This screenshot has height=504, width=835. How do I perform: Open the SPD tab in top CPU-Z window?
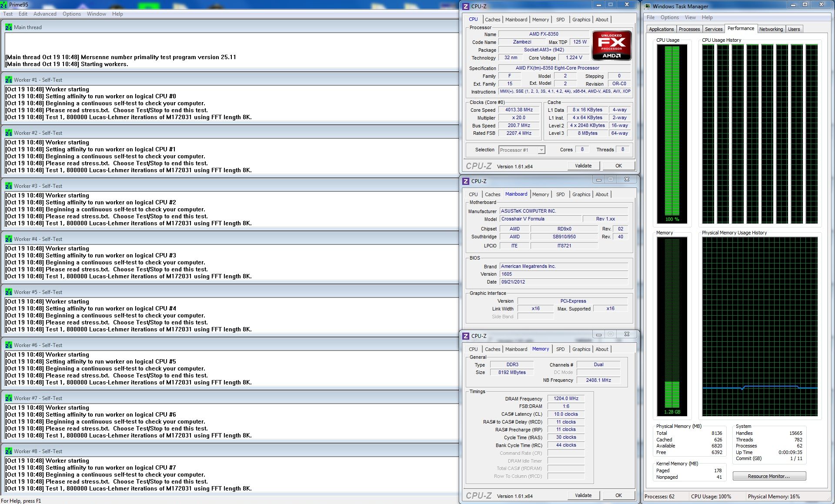coord(560,20)
